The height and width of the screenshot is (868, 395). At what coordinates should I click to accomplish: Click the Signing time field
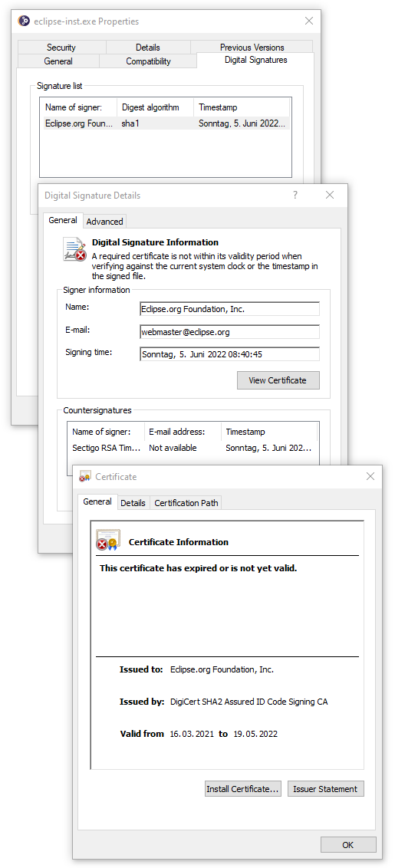(x=230, y=354)
